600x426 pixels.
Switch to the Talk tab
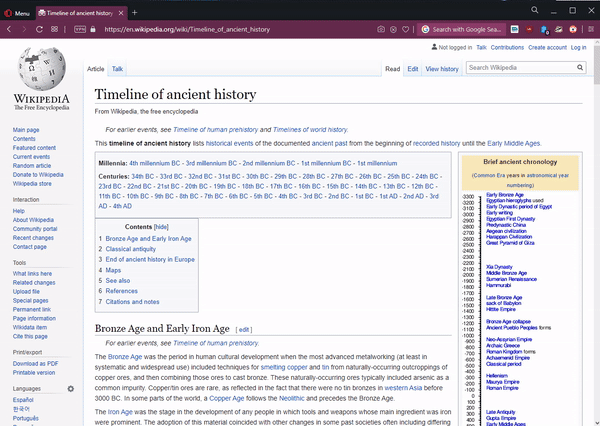[117, 69]
